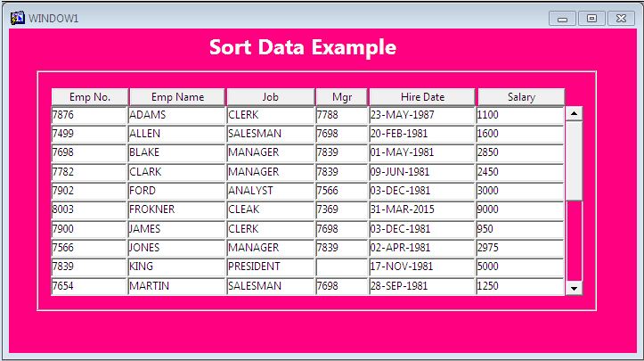Click the vertical scrollbar thumb
This screenshot has width=644, height=361.
click(574, 160)
